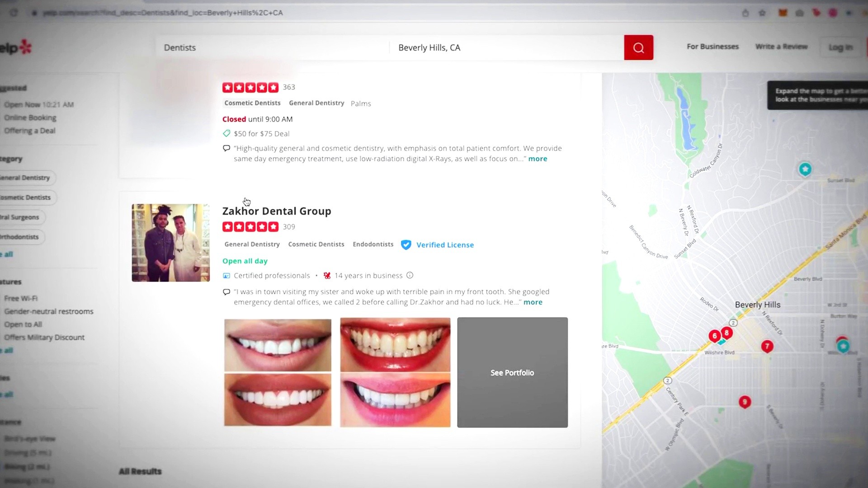Click General Dentistry tag on first listing
The height and width of the screenshot is (488, 868).
[316, 103]
